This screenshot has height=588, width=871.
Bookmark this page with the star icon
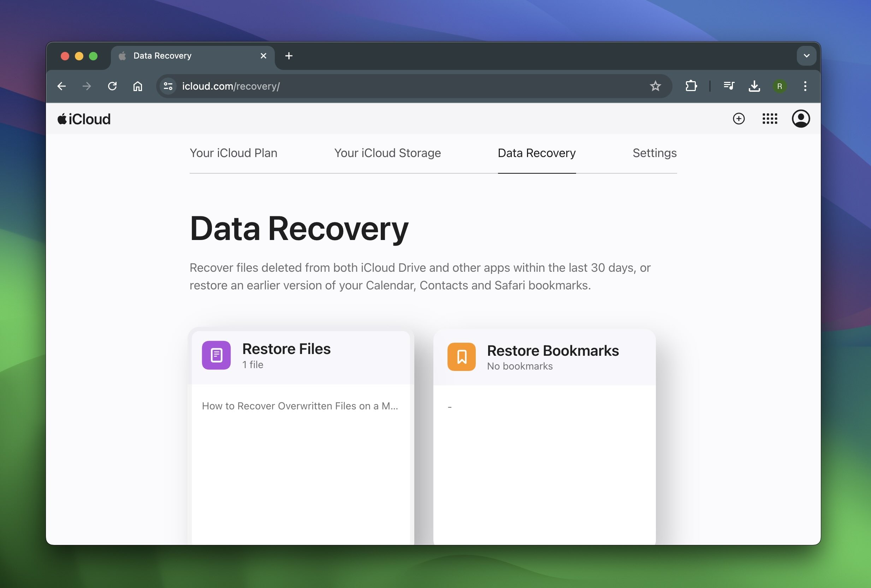[x=655, y=86]
